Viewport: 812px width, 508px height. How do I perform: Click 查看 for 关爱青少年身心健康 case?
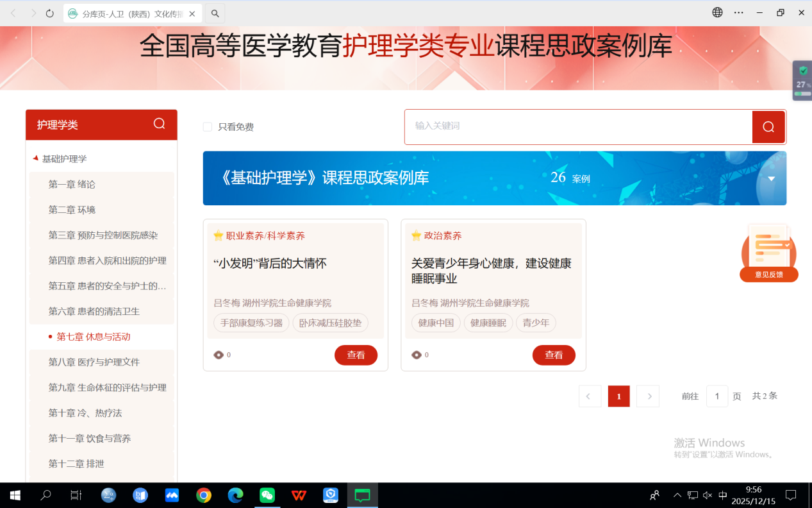click(554, 355)
